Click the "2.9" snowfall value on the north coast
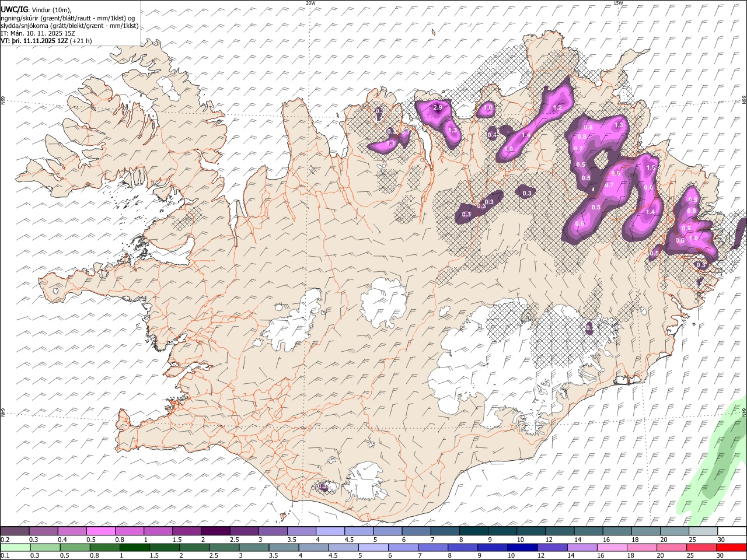 coord(438,108)
